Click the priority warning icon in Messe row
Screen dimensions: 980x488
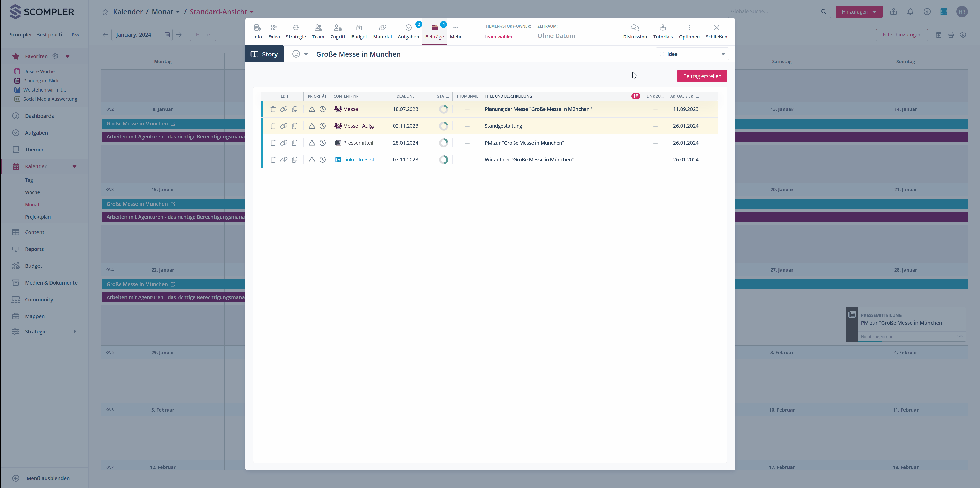click(x=312, y=109)
